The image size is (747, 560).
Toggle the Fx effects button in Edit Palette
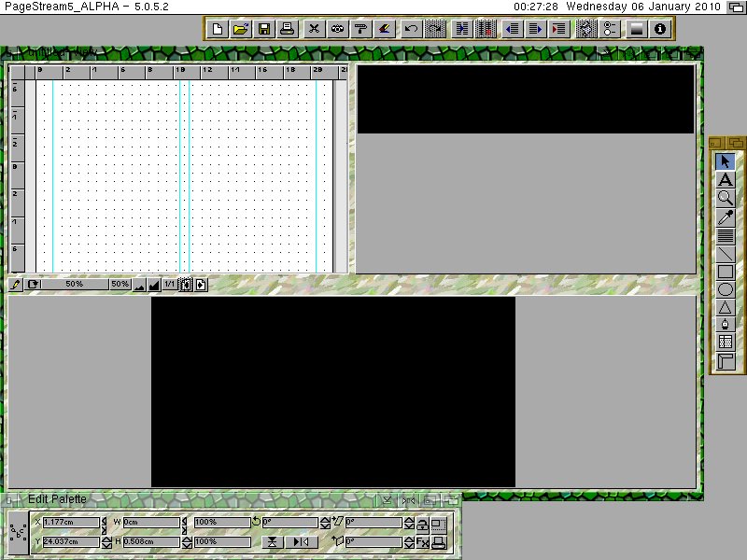coord(422,542)
